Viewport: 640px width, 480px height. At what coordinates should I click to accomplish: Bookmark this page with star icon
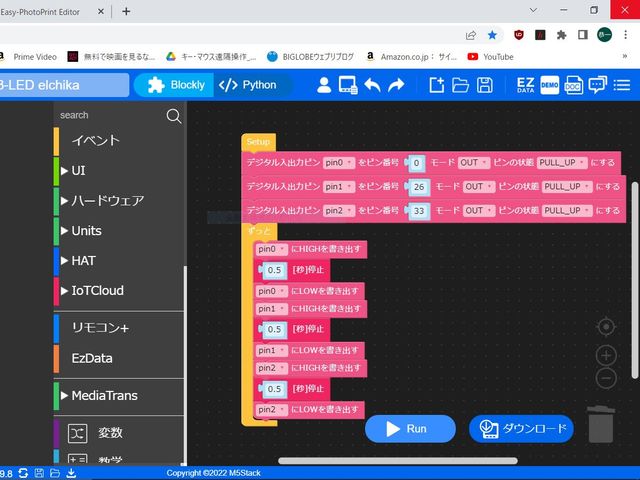pos(492,35)
